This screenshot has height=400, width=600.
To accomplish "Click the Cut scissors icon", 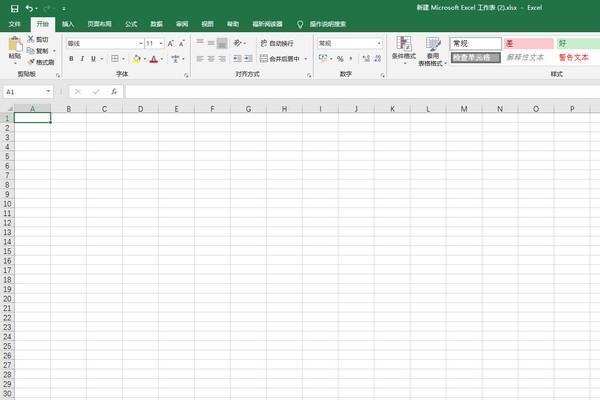I will (31, 39).
